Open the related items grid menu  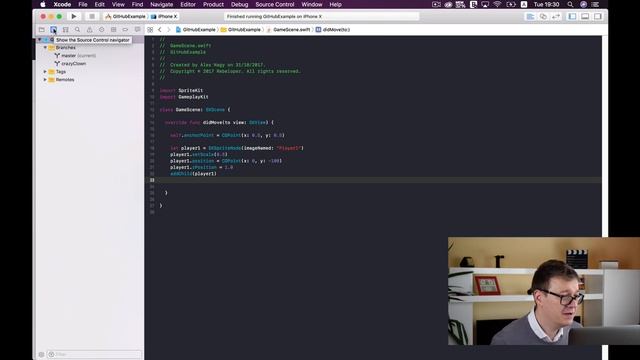point(150,30)
